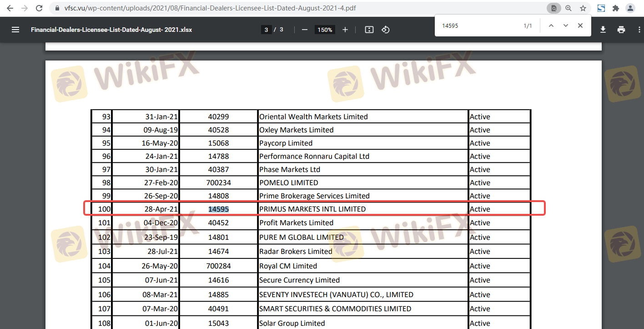The image size is (644, 329).
Task: Close the find bar
Action: pos(580,26)
